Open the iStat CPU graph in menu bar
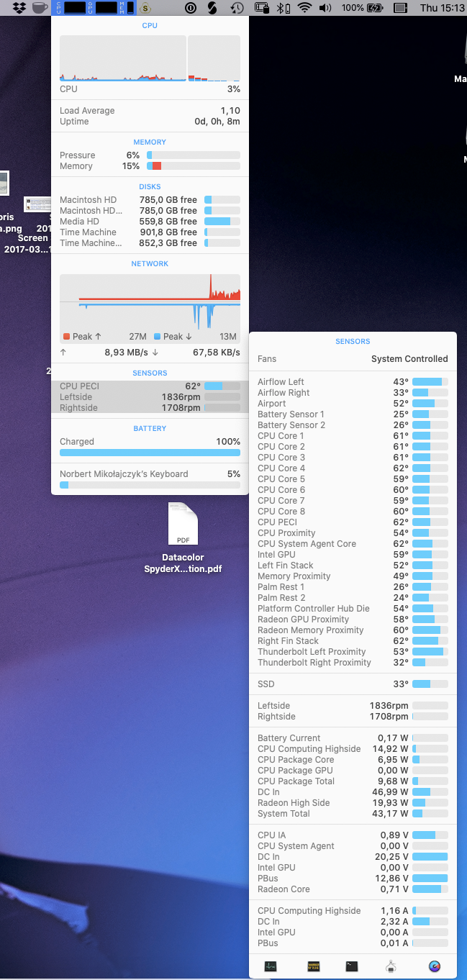Image resolution: width=467 pixels, height=980 pixels. (x=73, y=8)
